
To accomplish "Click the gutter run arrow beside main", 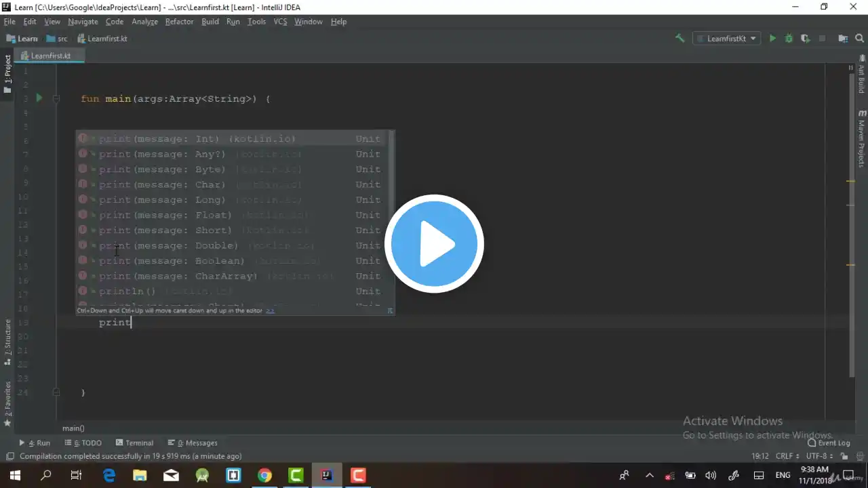I will 39,98.
